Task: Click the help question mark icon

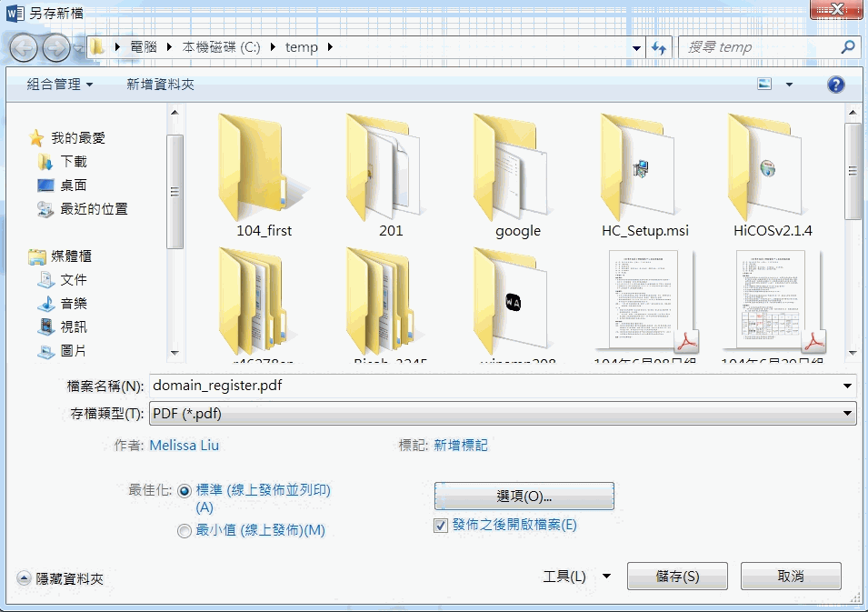Action: click(835, 85)
